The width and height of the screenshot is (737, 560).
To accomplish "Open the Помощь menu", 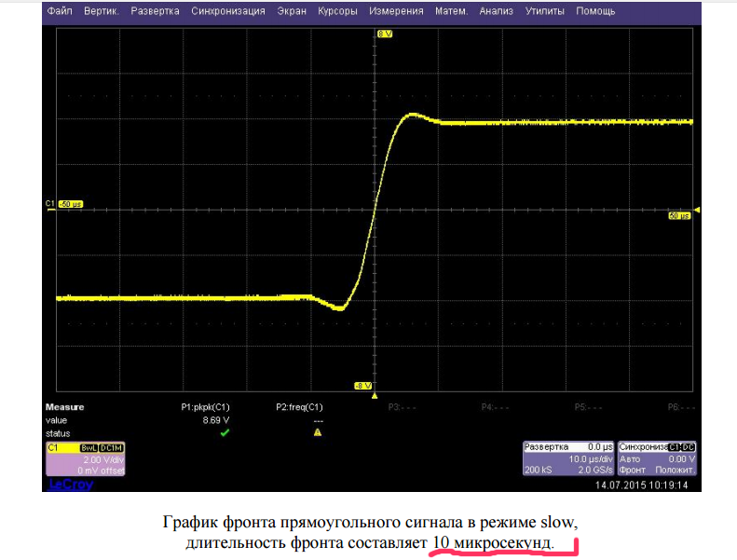I will 595,12.
